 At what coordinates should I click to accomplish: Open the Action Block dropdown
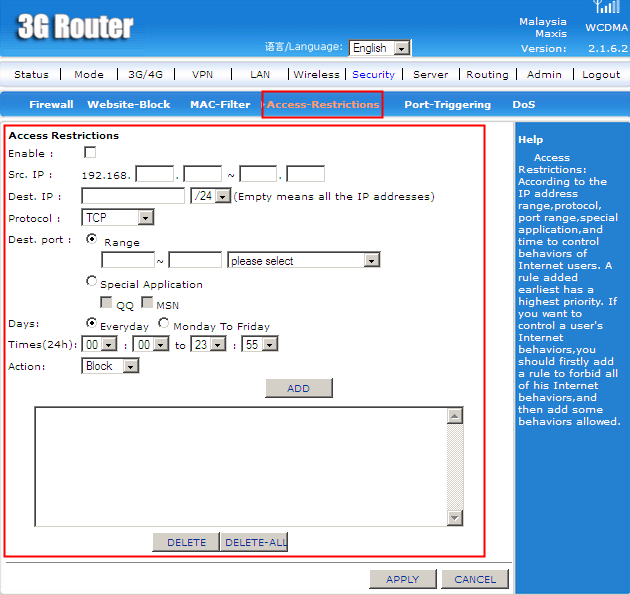click(110, 366)
